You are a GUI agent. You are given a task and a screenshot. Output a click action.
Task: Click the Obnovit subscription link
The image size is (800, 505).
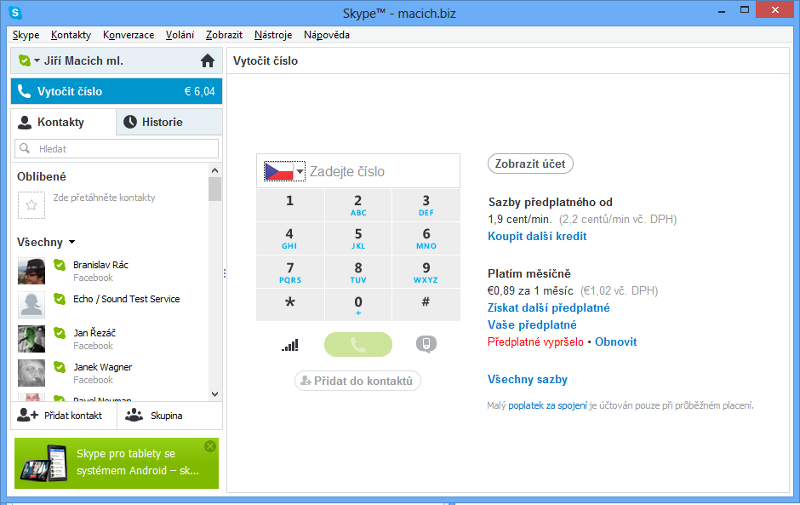tap(616, 342)
